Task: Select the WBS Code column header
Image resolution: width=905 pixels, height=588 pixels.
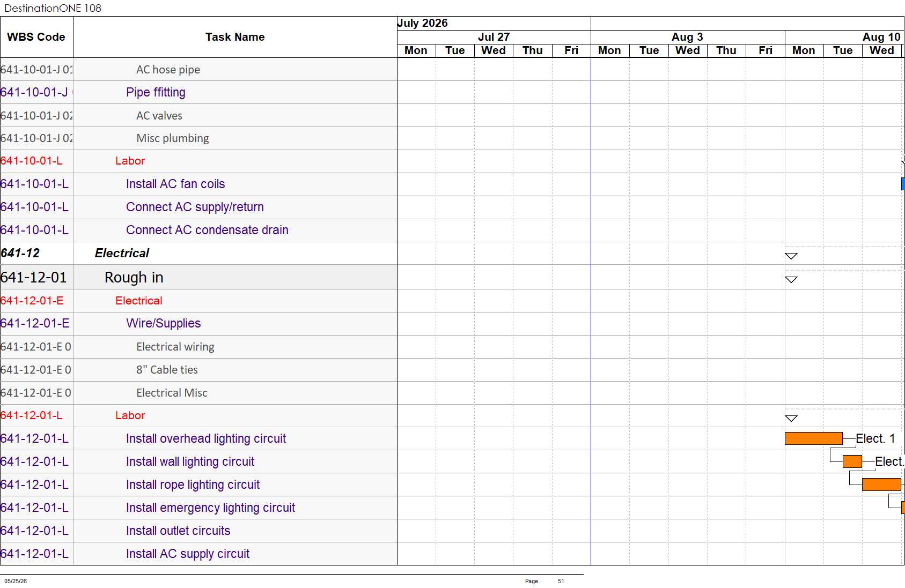Action: point(36,37)
